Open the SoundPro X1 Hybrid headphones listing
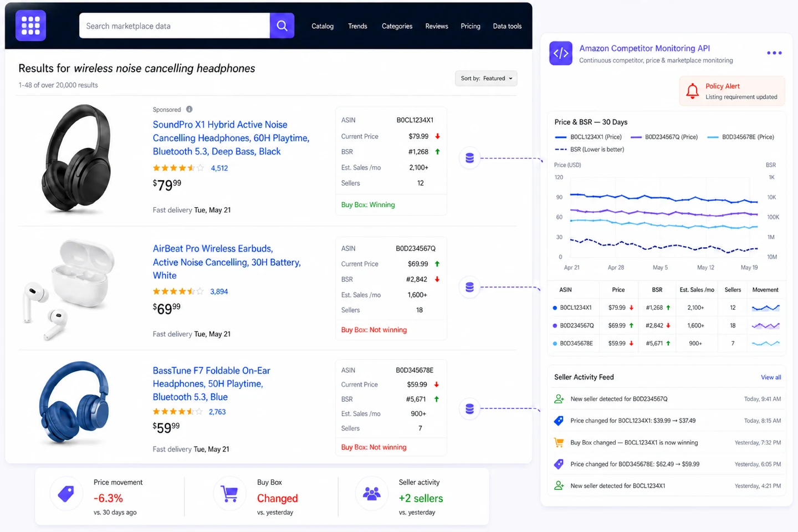The image size is (798, 532). pos(231,138)
